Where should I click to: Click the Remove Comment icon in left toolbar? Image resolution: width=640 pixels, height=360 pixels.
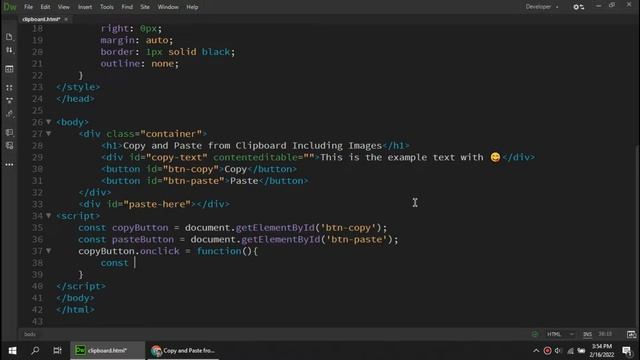9,145
